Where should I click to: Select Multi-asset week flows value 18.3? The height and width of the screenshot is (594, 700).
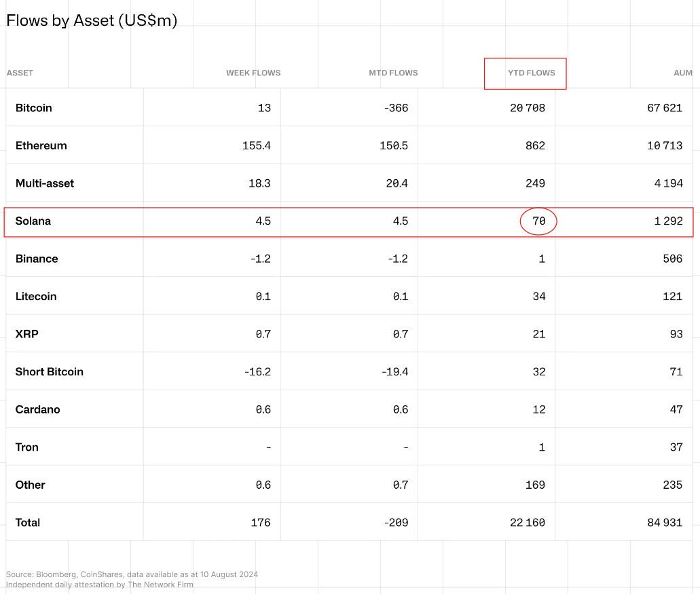click(x=259, y=183)
